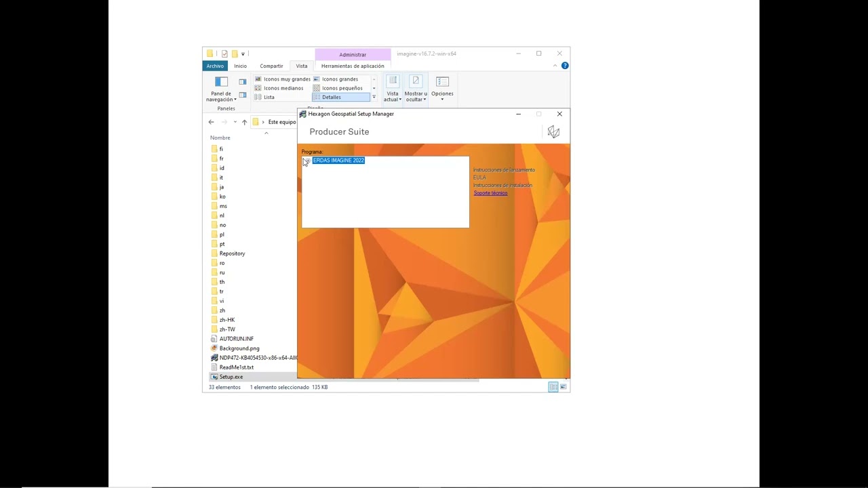Viewport: 868px width, 488px height.
Task: Select the pt folder
Action: click(x=217, y=244)
